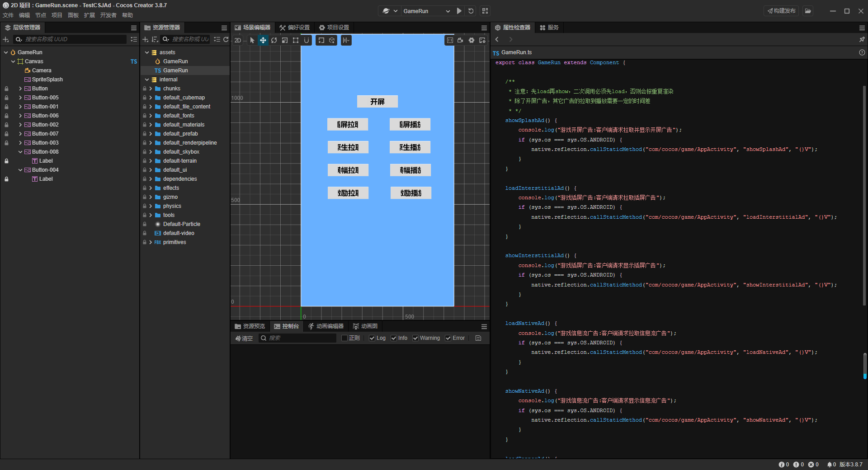
Task: Open the GameRun preview scene dropdown
Action: click(x=426, y=11)
